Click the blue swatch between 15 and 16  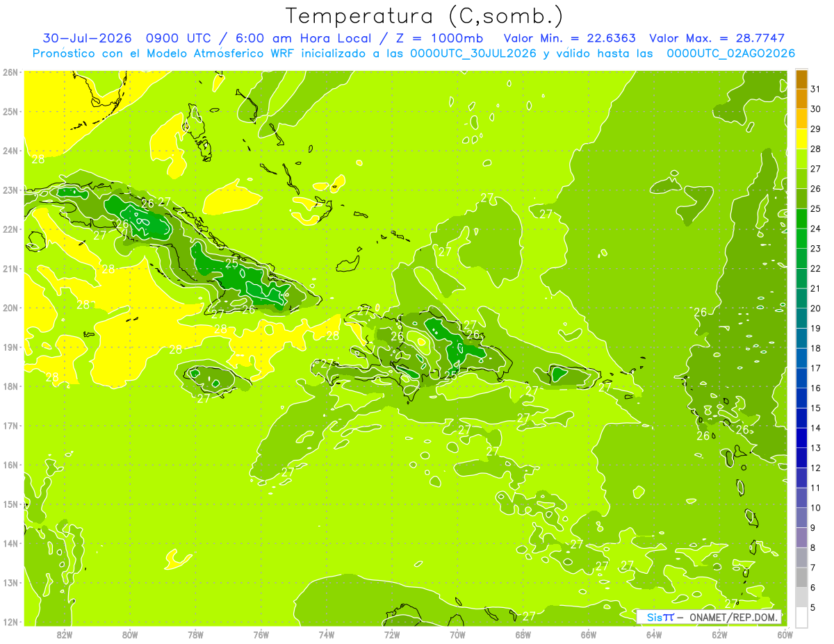pos(801,398)
